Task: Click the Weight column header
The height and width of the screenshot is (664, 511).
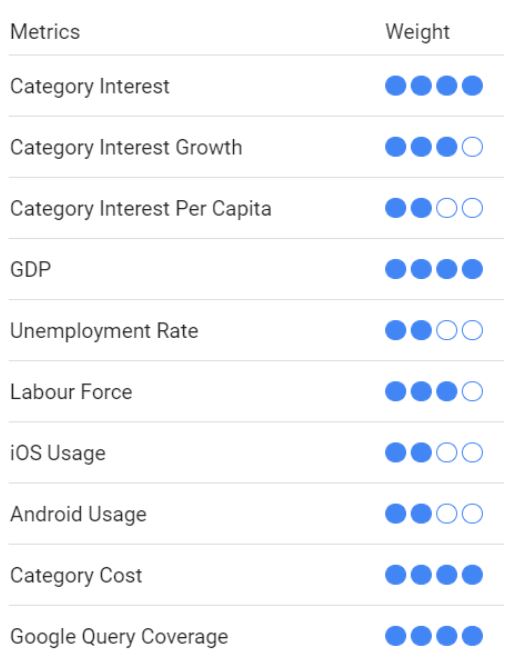Action: tap(417, 32)
